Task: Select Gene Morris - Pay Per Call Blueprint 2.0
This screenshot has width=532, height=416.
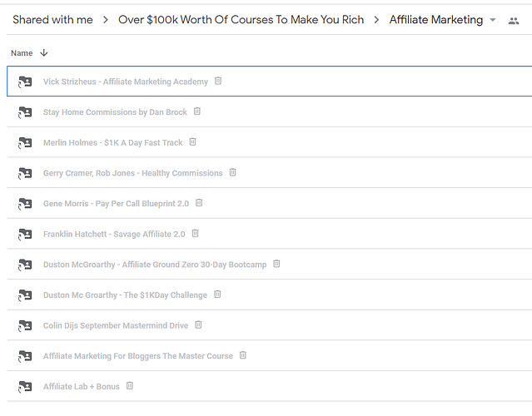Action: click(116, 204)
